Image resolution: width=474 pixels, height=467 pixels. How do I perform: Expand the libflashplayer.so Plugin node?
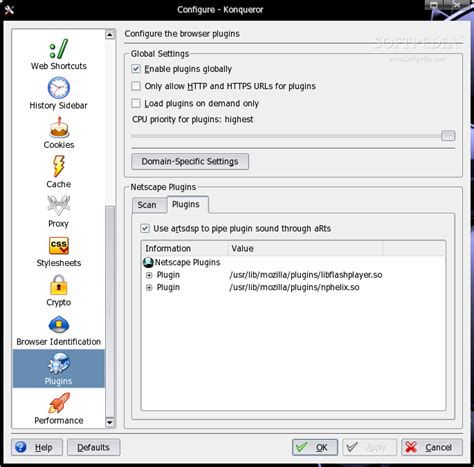[x=149, y=275]
